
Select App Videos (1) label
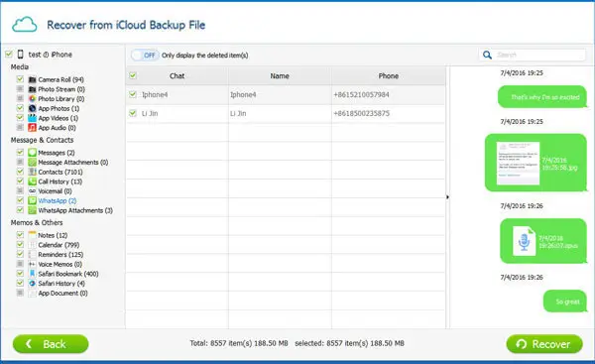click(59, 118)
